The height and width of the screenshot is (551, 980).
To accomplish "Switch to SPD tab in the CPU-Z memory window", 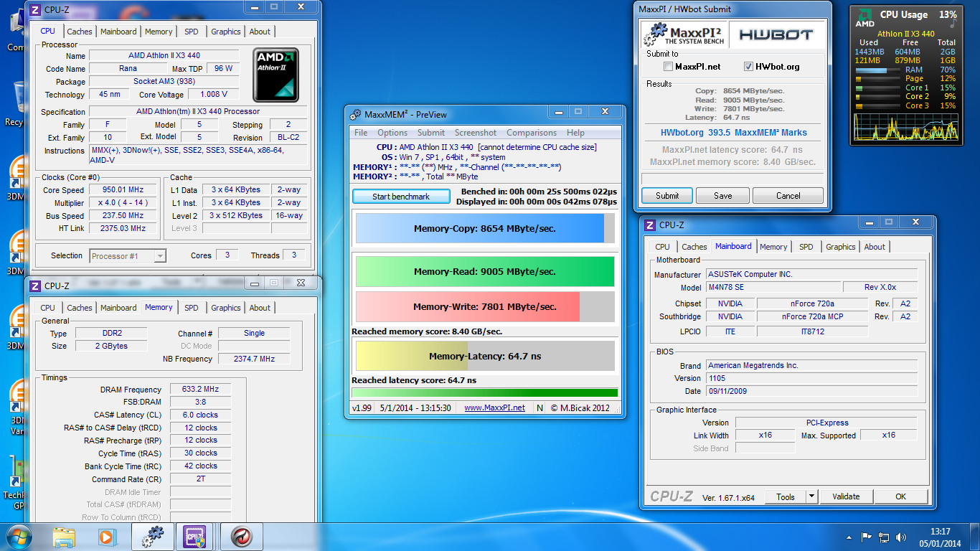I will pos(192,308).
